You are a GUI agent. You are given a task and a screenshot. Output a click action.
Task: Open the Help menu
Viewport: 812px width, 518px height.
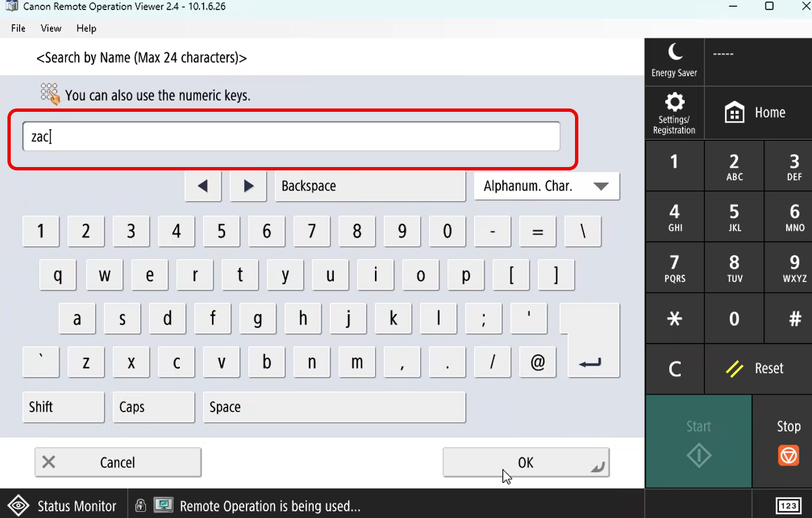tap(86, 28)
